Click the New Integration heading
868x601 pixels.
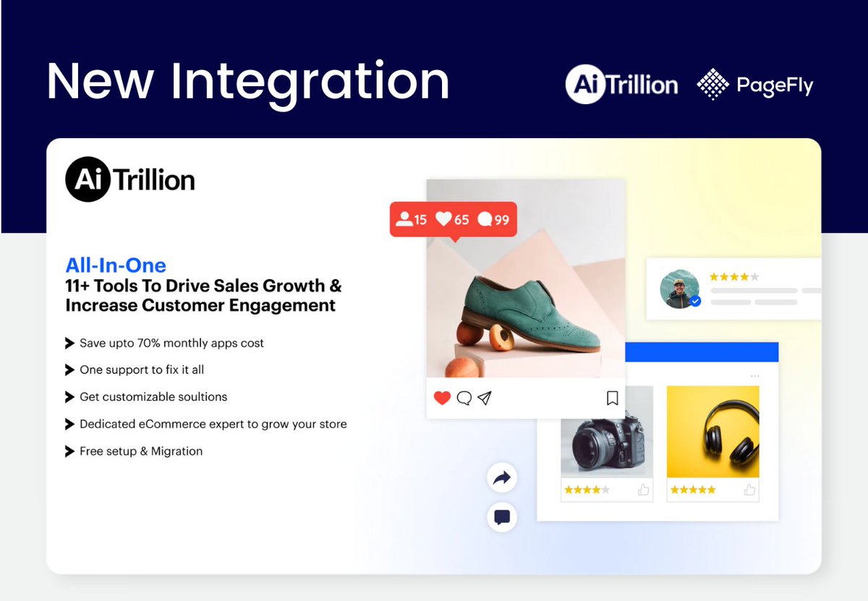248,82
